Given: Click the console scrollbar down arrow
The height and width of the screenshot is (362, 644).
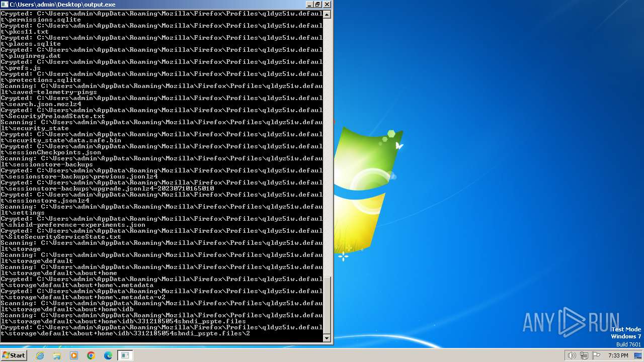Looking at the screenshot, I should coord(327,338).
